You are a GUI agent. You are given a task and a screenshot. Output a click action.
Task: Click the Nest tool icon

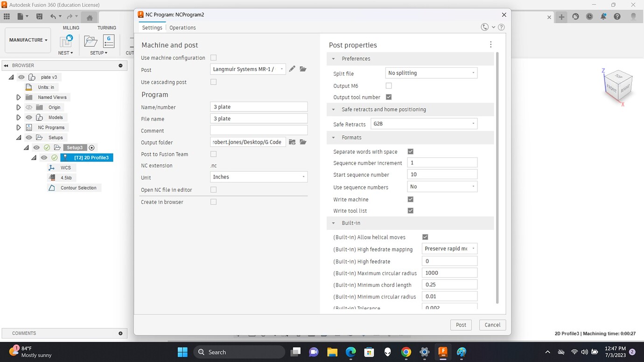pyautogui.click(x=66, y=41)
